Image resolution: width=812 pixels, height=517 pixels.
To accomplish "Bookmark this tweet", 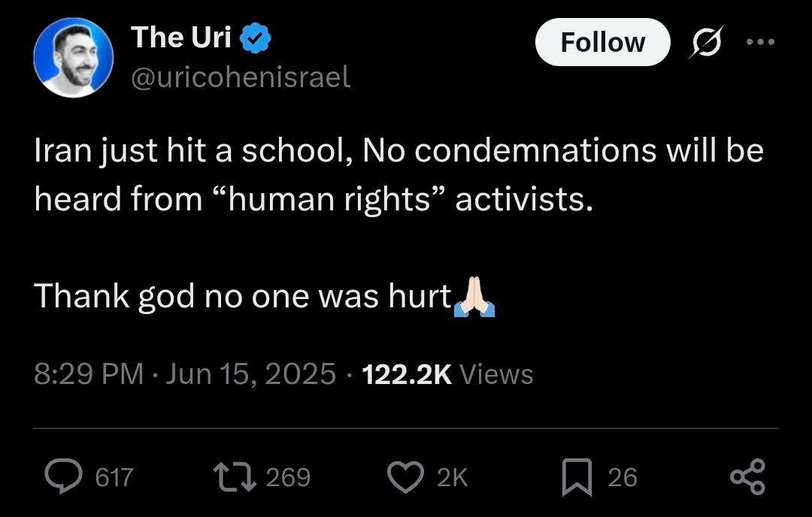I will pyautogui.click(x=577, y=476).
